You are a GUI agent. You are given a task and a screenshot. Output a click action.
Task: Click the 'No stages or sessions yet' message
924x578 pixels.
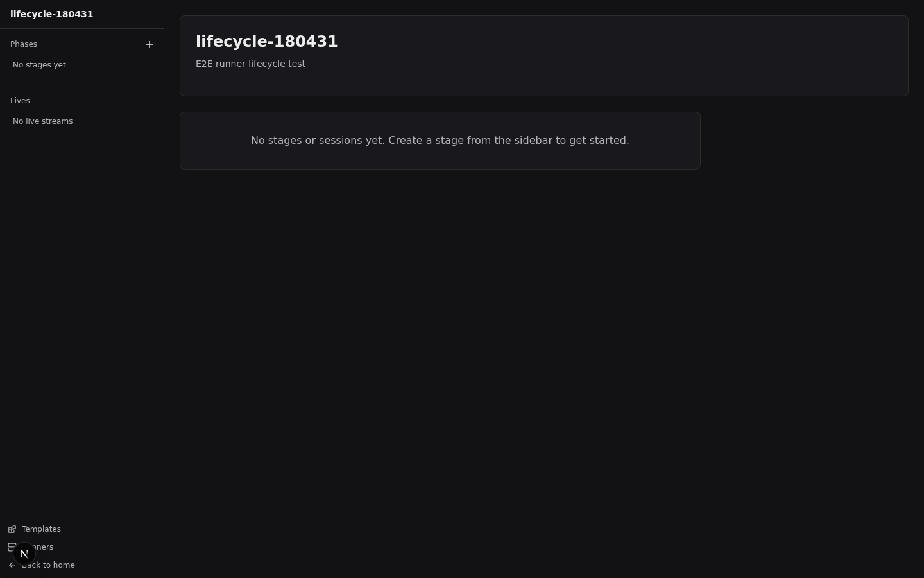click(x=440, y=141)
